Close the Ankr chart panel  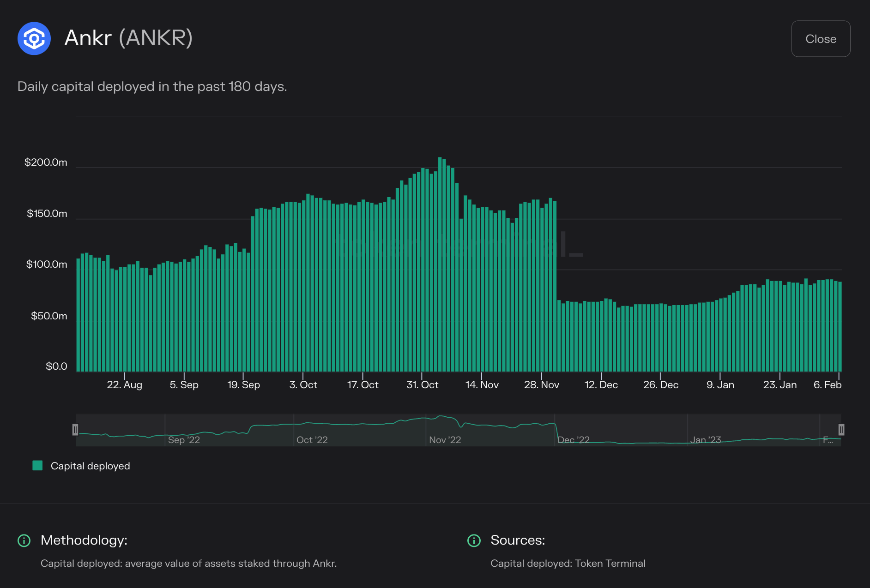click(821, 39)
